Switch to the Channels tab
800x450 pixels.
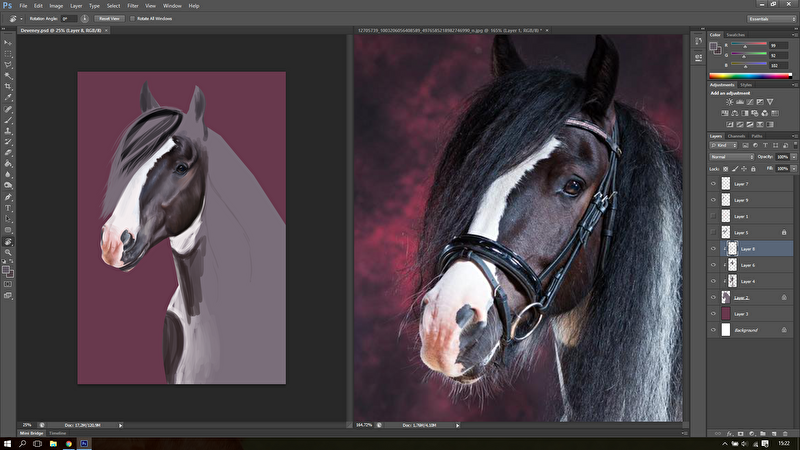click(736, 136)
